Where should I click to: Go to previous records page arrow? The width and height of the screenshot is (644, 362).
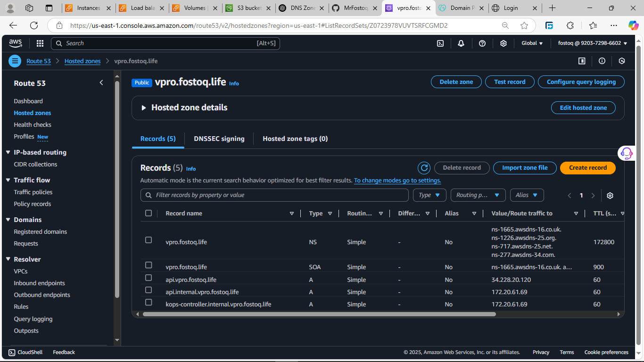[570, 196]
